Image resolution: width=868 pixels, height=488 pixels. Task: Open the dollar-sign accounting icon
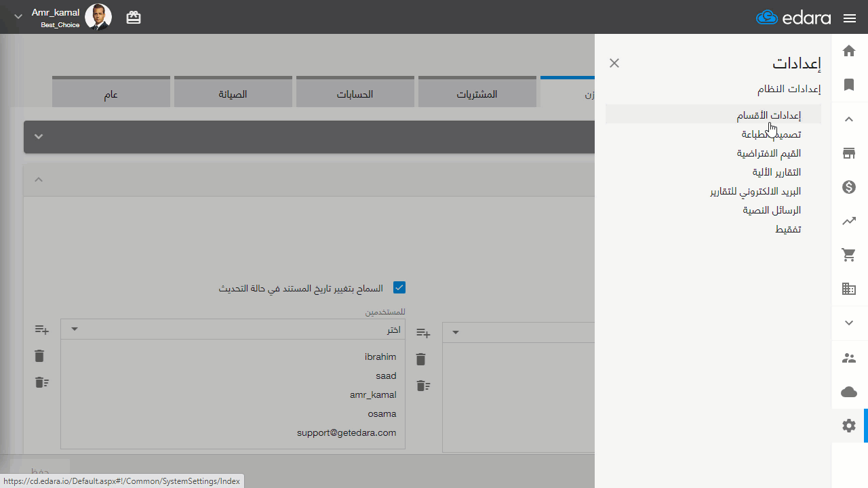point(849,187)
